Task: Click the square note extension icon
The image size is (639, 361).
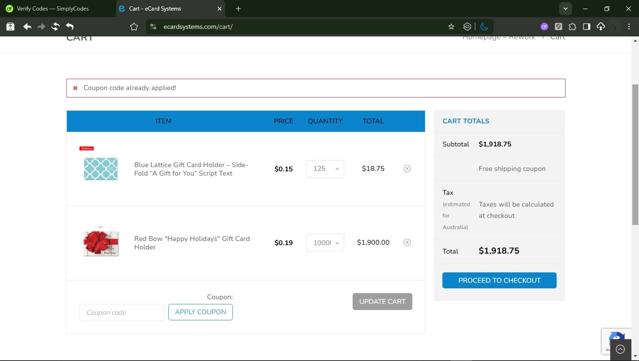Action: 558,26
